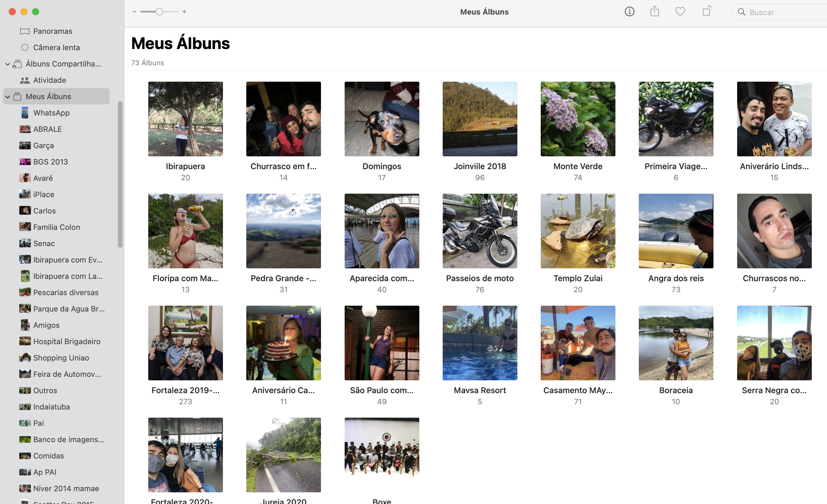Click the Info (i) toolbar icon
Image resolution: width=827 pixels, height=504 pixels.
[629, 12]
